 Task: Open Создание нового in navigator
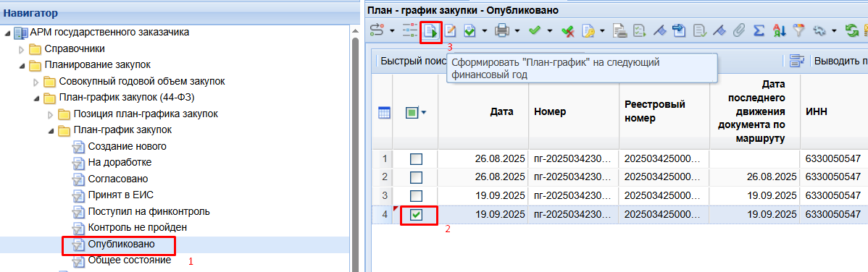pyautogui.click(x=127, y=147)
